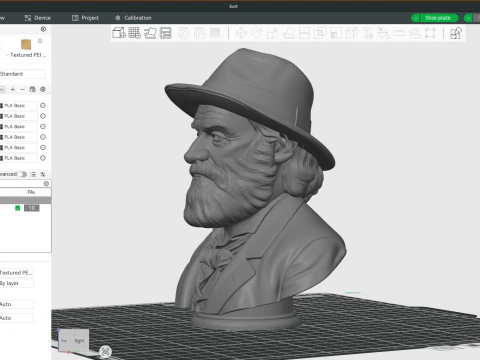Screen dimensions: 480x360
Task: Select the Measure tool
Action: pyautogui.click(x=399, y=33)
